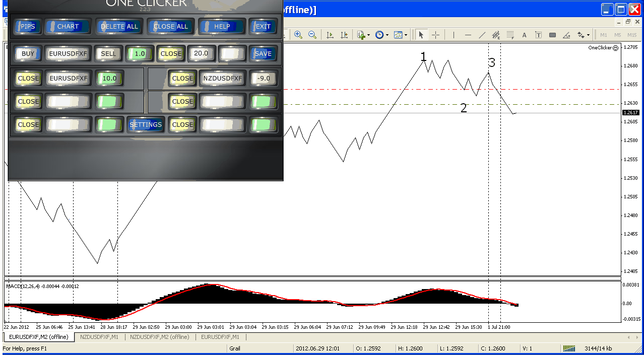Select the Draw Vertical Line tool
This screenshot has width=644, height=355.
click(454, 35)
